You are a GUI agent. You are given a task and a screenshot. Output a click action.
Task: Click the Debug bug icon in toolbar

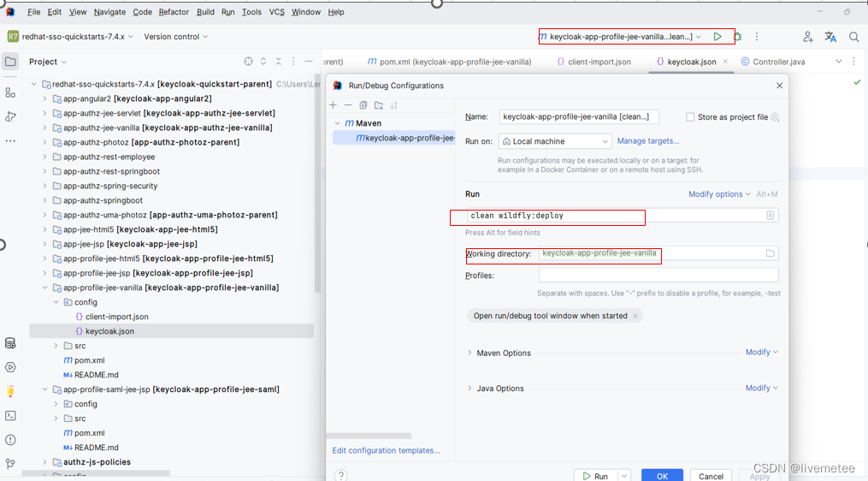tap(738, 37)
